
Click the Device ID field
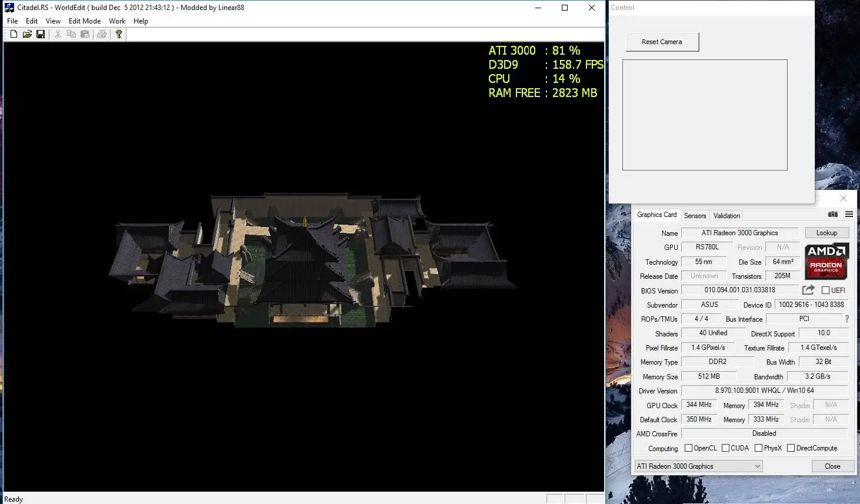tap(811, 305)
